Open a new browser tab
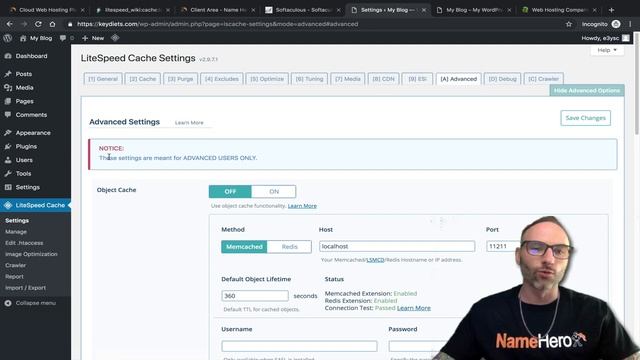The height and width of the screenshot is (360, 640). click(x=611, y=10)
